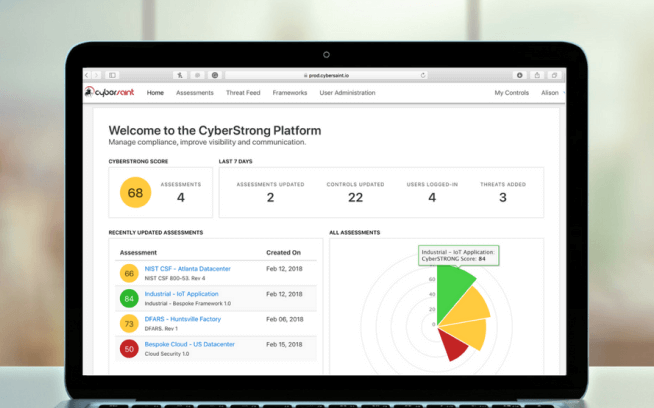The height and width of the screenshot is (408, 654).
Task: Open Bespoke Cloud - US Datacenter assessment
Action: 190,344
